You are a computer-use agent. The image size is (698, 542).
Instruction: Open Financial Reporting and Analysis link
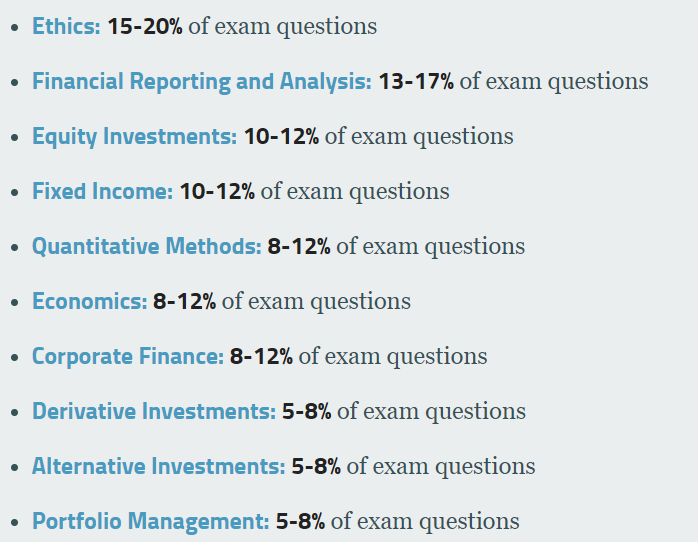202,81
